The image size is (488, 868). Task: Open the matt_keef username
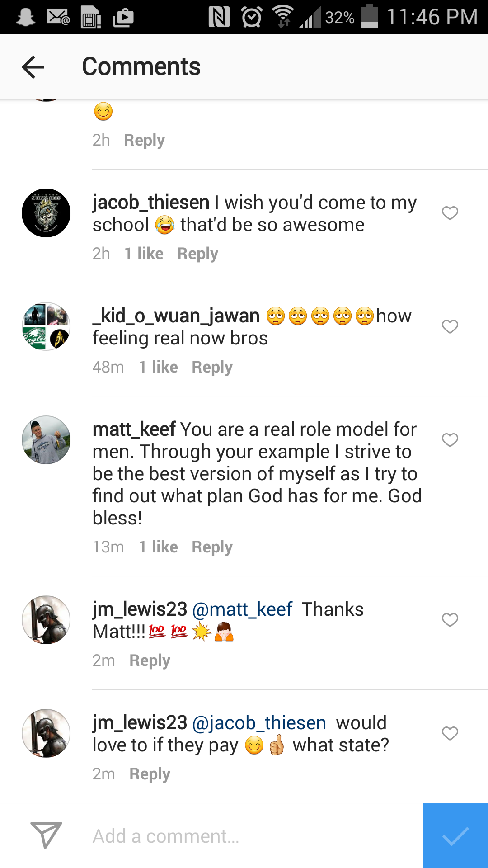coord(134,429)
